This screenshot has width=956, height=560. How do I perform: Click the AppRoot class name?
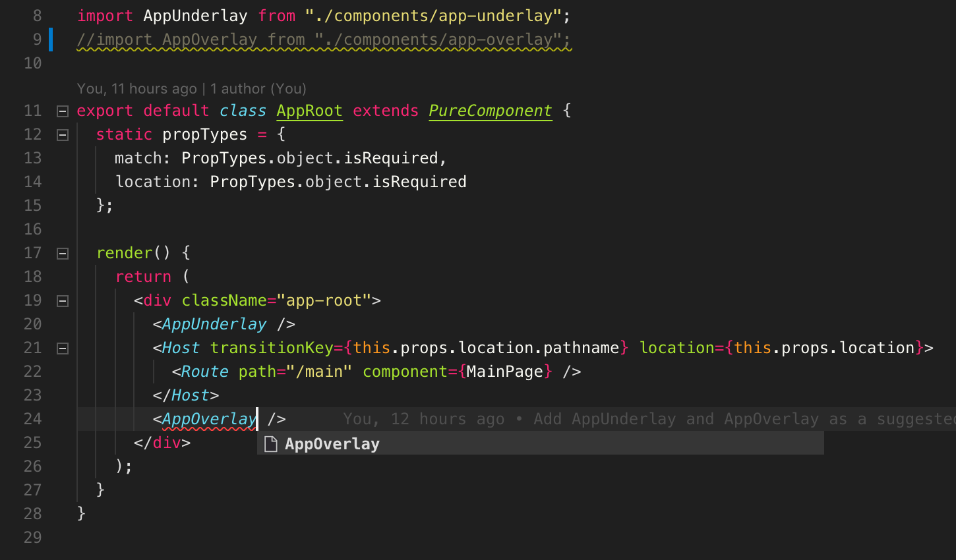[309, 111]
